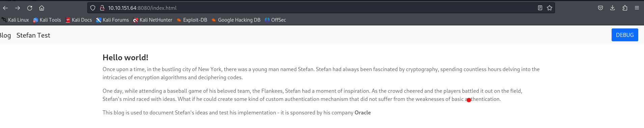Open the Extensions puzzle icon
This screenshot has width=644, height=128.
click(x=625, y=8)
